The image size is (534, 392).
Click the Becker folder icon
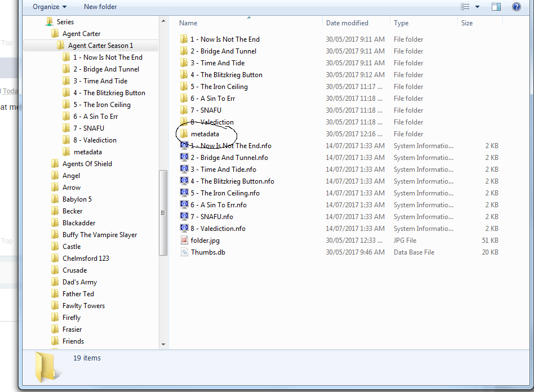point(55,211)
